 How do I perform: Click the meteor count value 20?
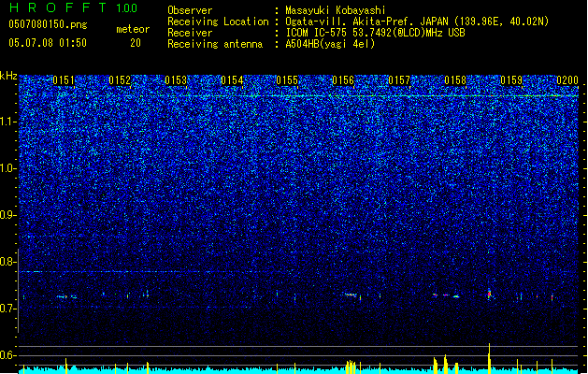[136, 43]
